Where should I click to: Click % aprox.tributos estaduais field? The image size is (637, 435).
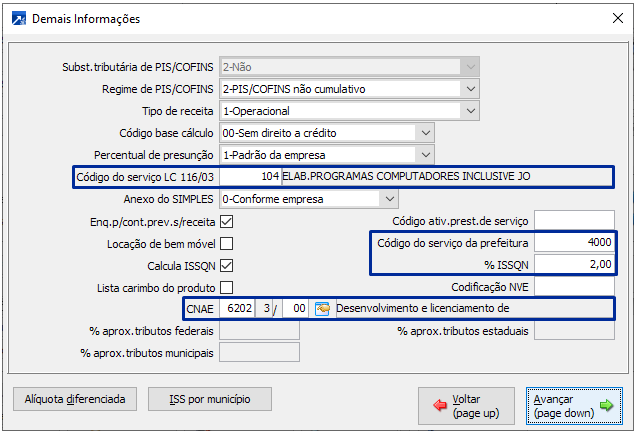pyautogui.click(x=574, y=331)
